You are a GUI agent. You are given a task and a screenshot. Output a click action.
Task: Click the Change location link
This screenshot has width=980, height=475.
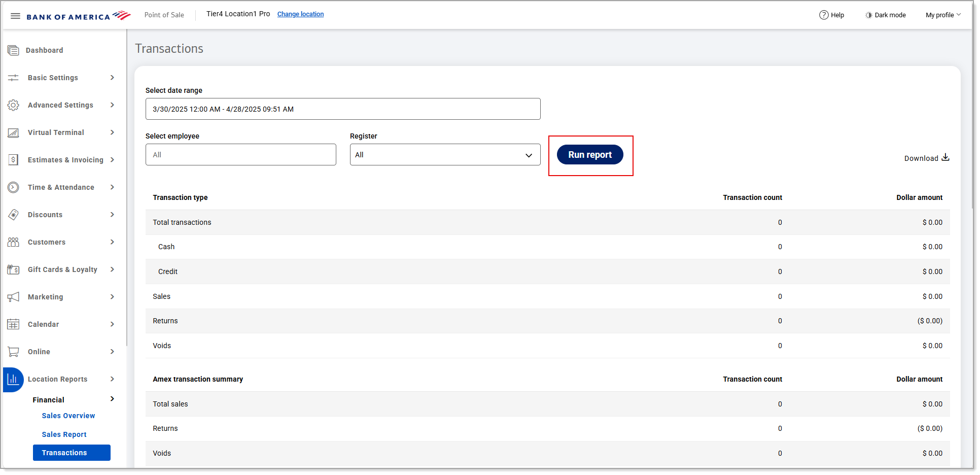(x=300, y=14)
